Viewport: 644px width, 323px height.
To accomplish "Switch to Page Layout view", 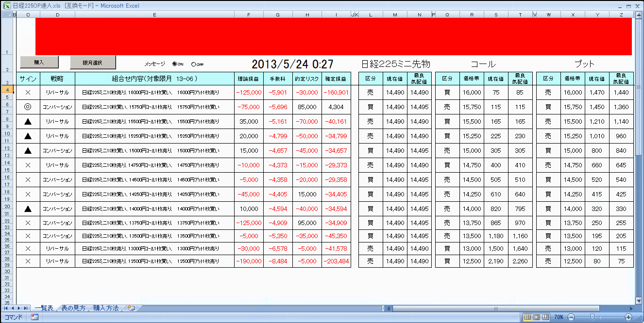I will point(536,317).
